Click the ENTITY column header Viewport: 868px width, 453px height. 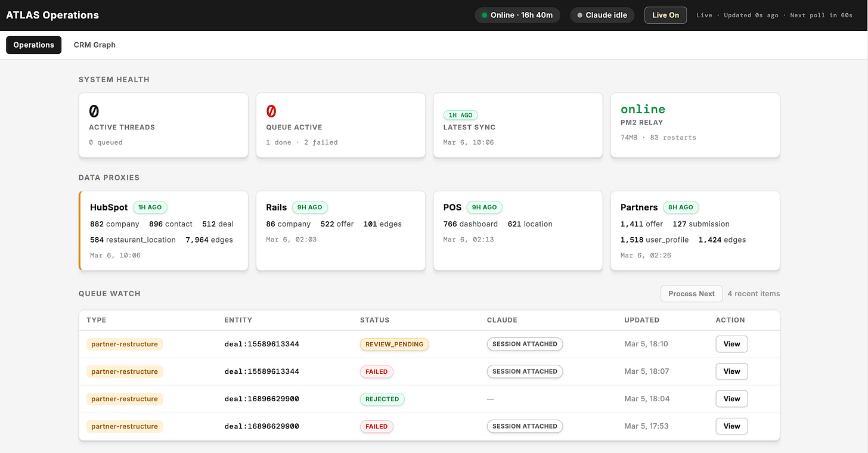coord(238,320)
